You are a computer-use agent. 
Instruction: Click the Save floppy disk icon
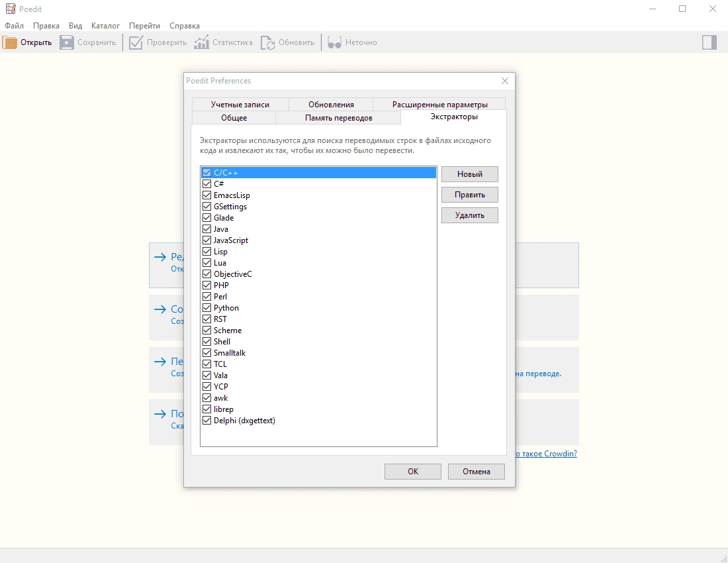(67, 42)
